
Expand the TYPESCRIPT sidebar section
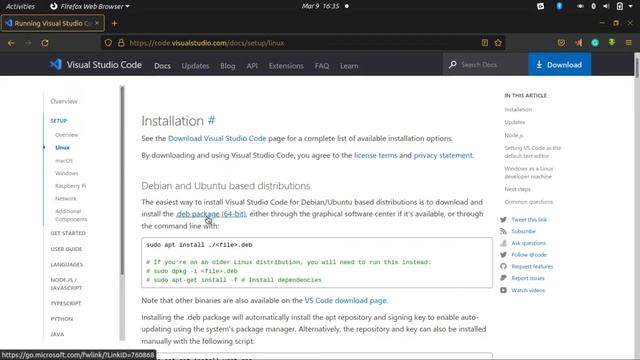click(x=66, y=303)
